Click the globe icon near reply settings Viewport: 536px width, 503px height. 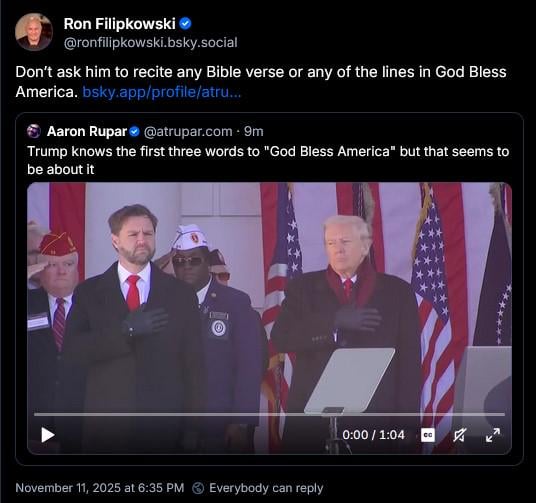198,488
